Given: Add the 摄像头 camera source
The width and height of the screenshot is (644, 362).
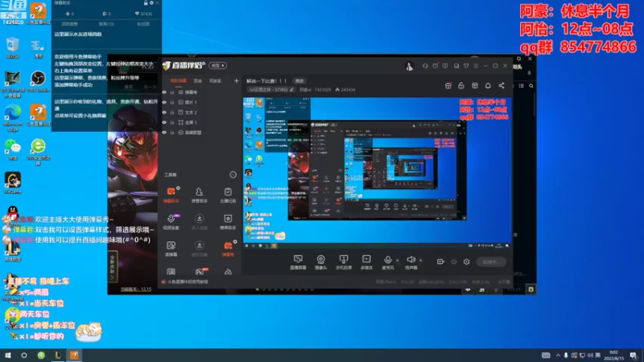Looking at the screenshot, I should (x=320, y=262).
